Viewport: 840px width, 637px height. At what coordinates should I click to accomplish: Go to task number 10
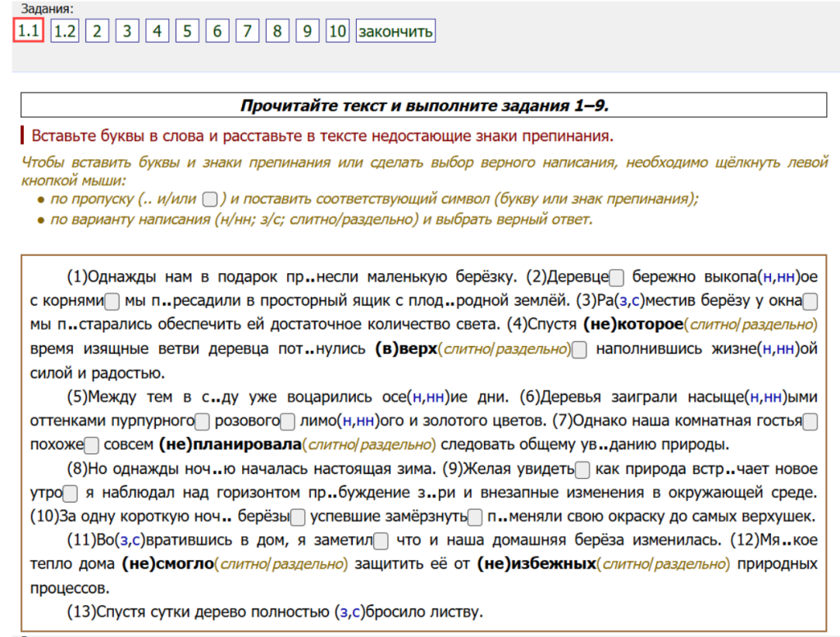(x=337, y=32)
